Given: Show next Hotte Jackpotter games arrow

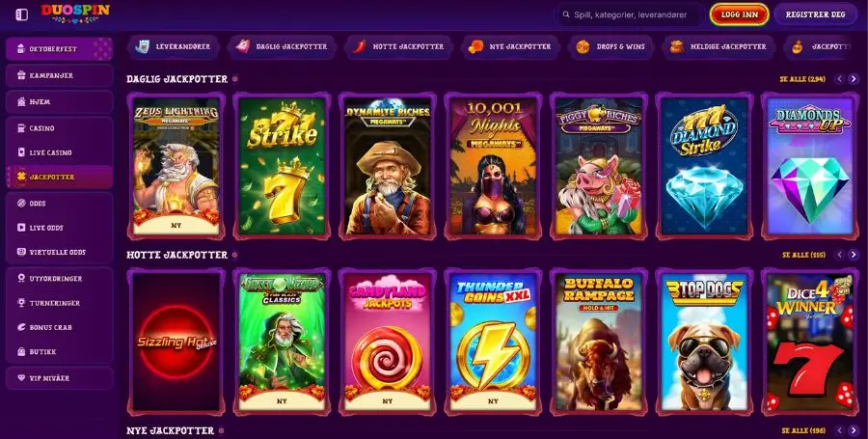Looking at the screenshot, I should coord(854,255).
